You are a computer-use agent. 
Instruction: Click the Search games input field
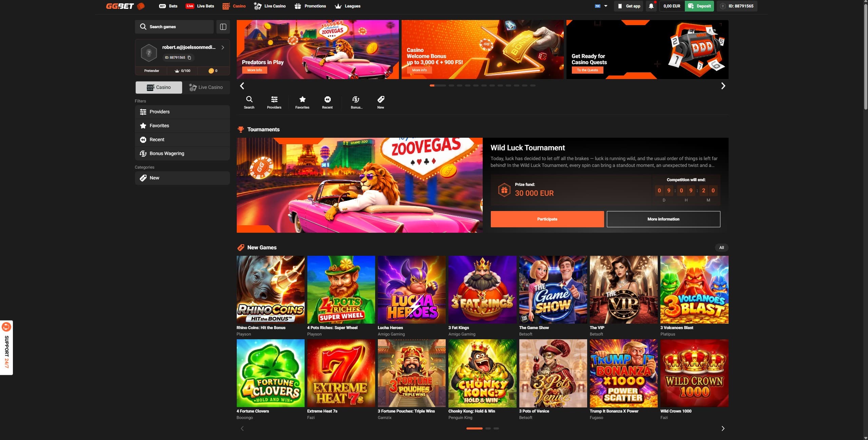(174, 27)
